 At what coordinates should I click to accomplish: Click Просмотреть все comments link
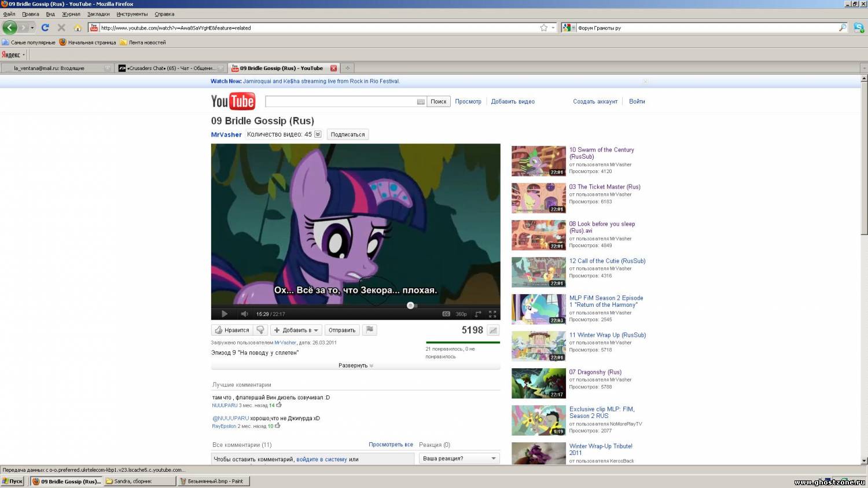[x=391, y=445]
